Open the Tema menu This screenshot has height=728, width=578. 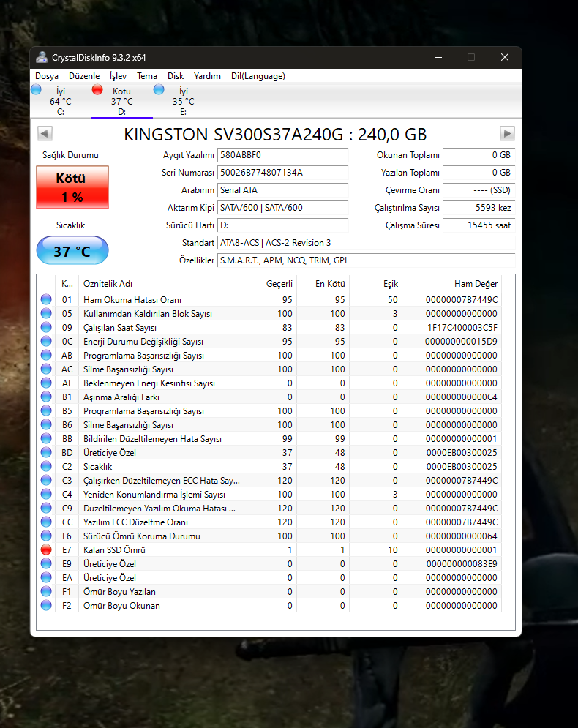point(147,76)
